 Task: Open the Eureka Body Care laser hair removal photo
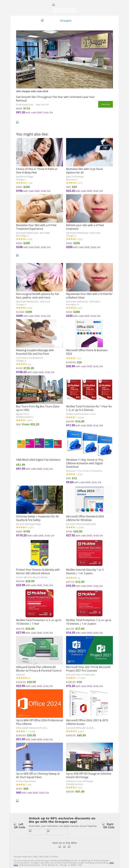point(64,59)
